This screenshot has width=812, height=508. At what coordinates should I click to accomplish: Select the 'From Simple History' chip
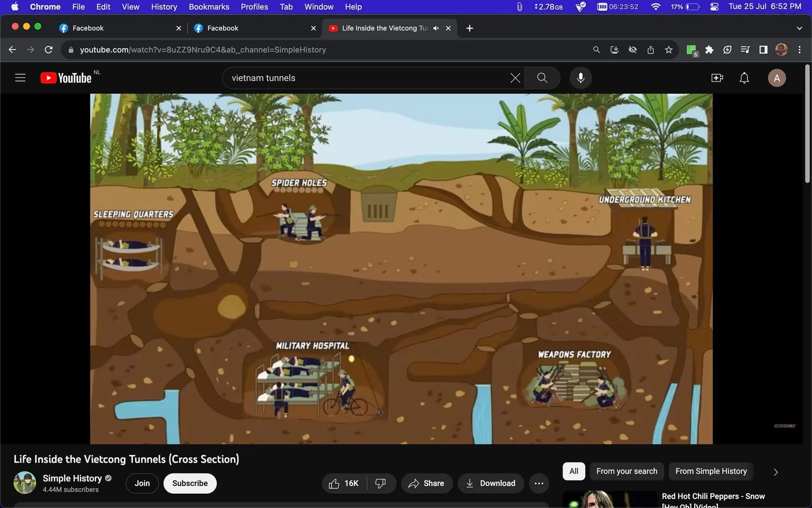point(710,471)
